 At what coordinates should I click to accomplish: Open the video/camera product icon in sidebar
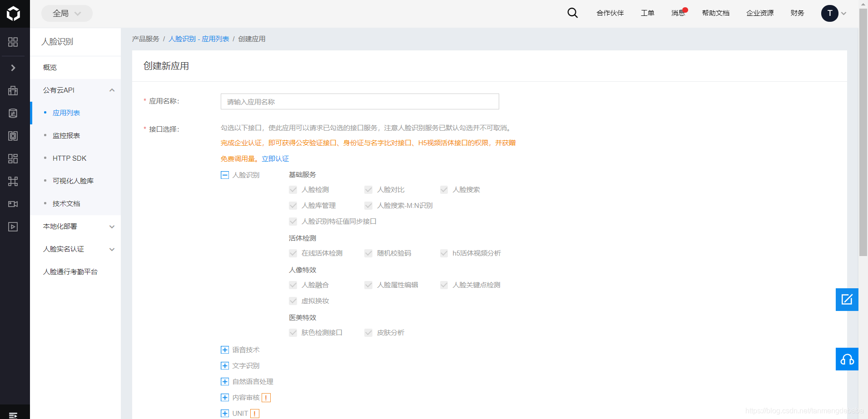(x=13, y=204)
